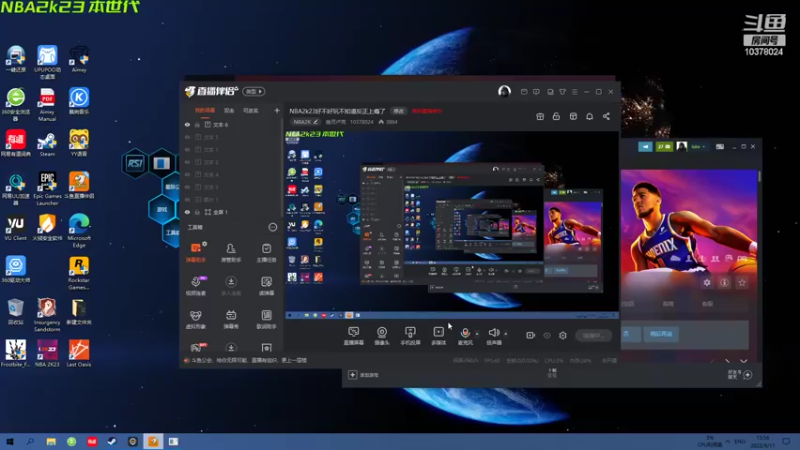The width and height of the screenshot is (800, 450).
Task: Open the gift box icon in stream header
Action: click(540, 116)
